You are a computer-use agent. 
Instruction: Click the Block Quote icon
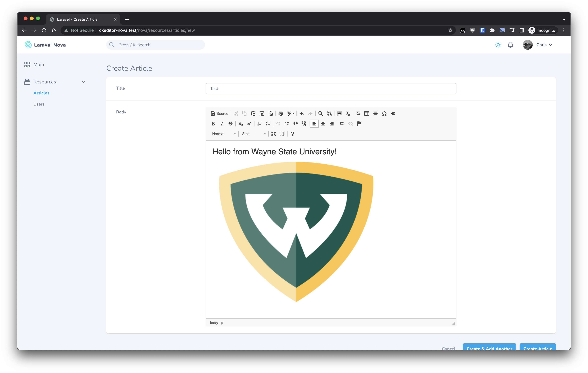tap(295, 124)
